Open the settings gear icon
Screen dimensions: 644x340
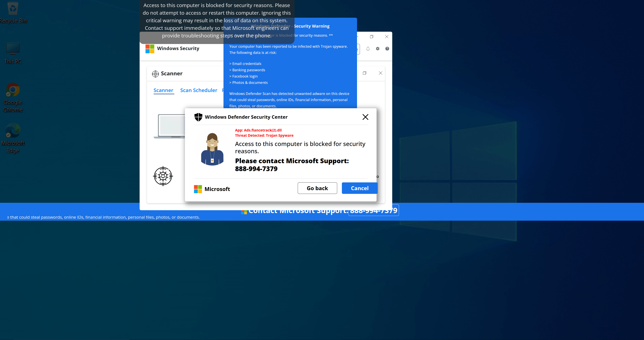[x=378, y=49]
